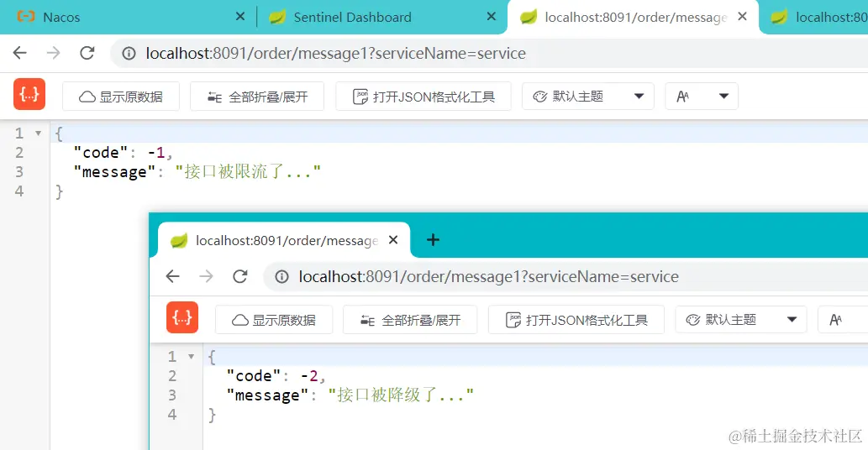
Task: Click 打开JSON格式化工具 in back window
Action: 423,97
